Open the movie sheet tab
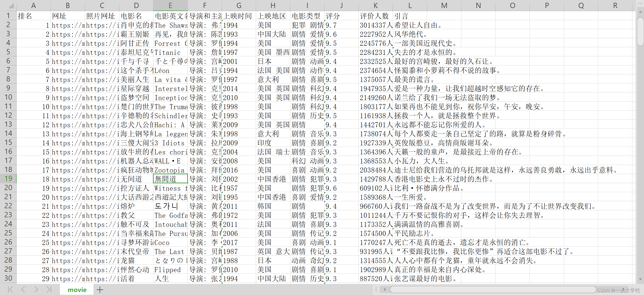 point(77,290)
